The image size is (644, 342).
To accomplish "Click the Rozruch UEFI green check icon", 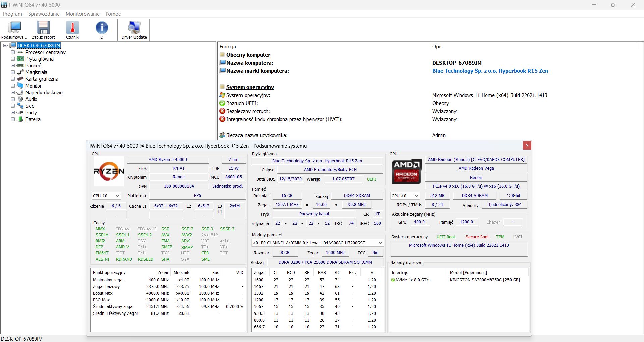I will [x=222, y=103].
